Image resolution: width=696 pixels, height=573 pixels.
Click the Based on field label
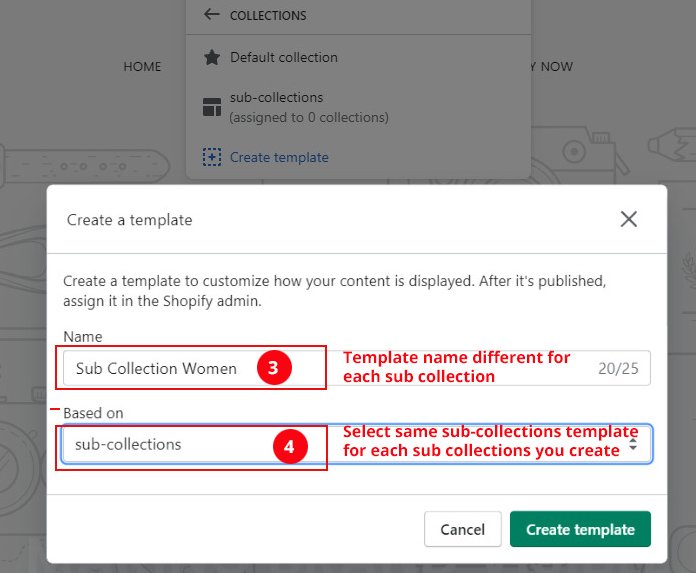tap(93, 412)
